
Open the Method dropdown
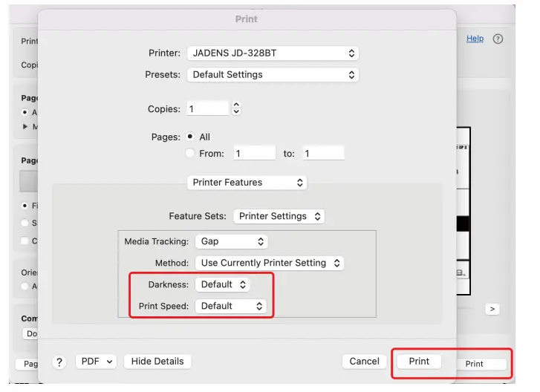[270, 263]
